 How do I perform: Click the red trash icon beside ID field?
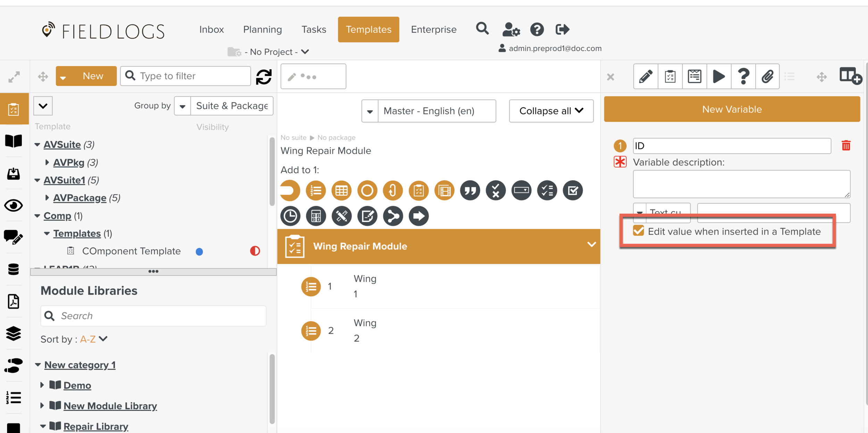pyautogui.click(x=846, y=146)
